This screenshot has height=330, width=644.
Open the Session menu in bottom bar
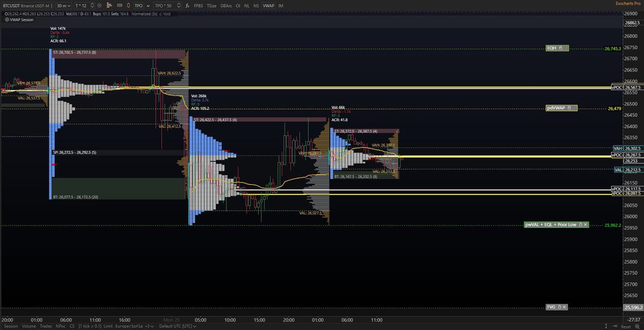[11, 326]
